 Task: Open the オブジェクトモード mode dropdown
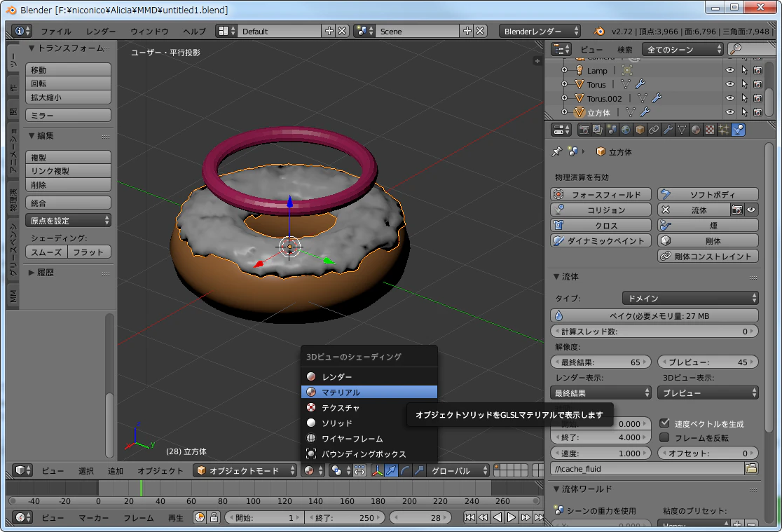[245, 470]
